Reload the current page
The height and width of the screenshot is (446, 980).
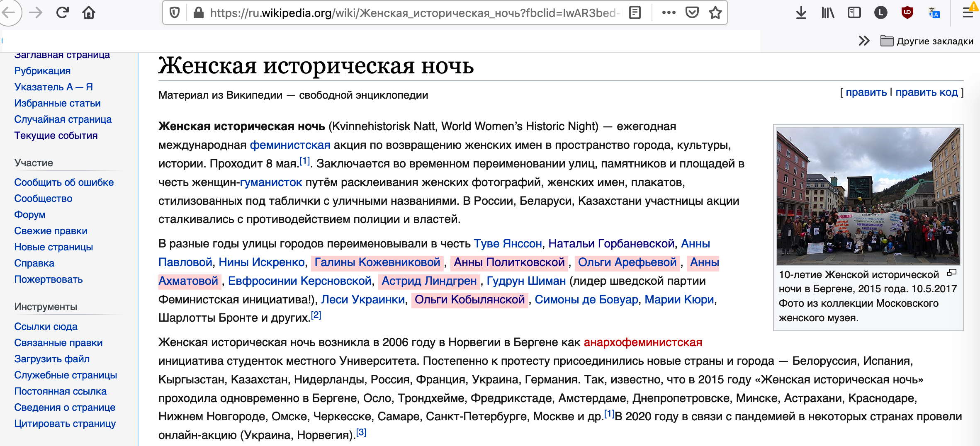pos(62,13)
